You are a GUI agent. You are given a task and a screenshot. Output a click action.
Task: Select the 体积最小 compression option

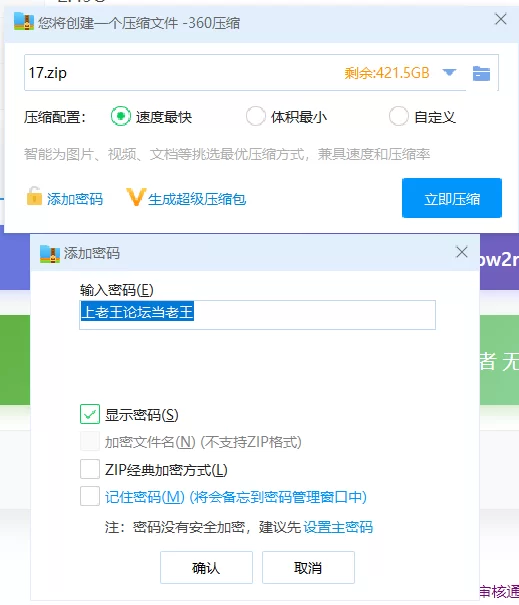coord(255,116)
